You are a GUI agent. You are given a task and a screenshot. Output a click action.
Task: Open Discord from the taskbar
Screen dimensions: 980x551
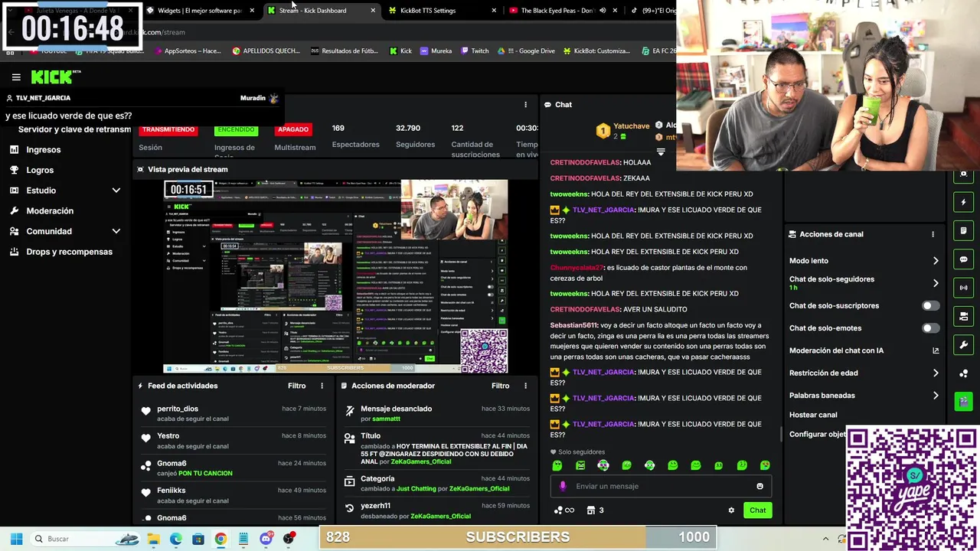[266, 539]
